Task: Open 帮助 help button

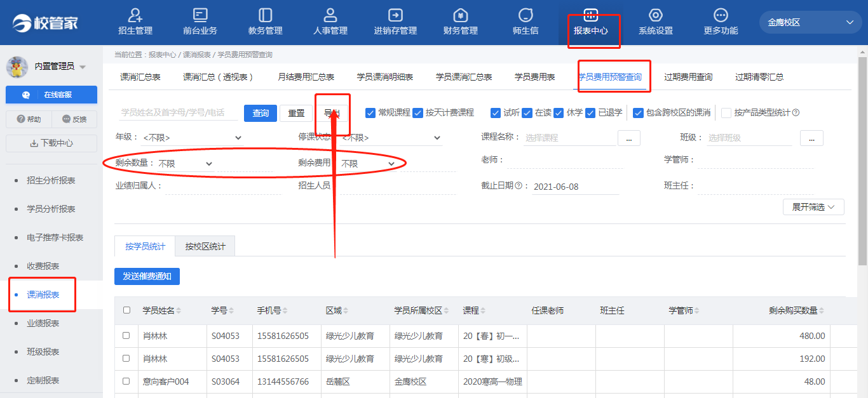Action: [29, 119]
